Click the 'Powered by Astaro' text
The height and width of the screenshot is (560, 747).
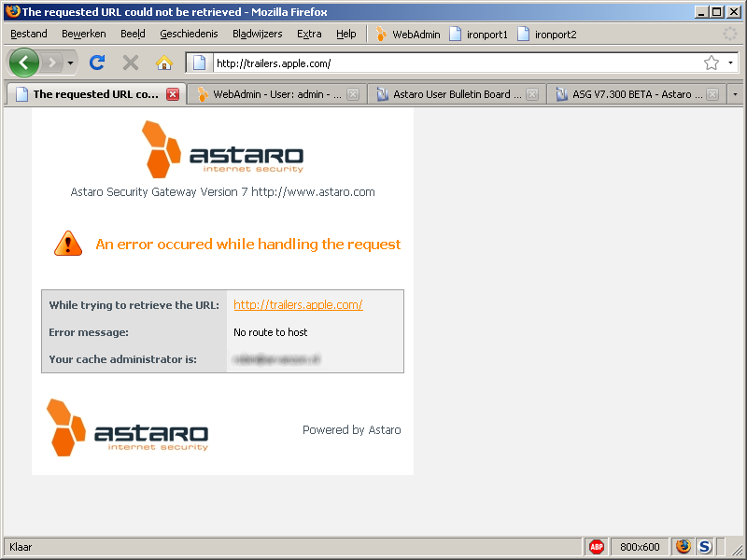coord(352,430)
